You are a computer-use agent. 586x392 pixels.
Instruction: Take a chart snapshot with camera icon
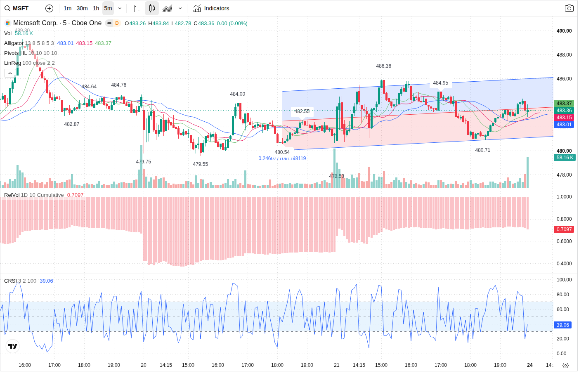(x=569, y=8)
